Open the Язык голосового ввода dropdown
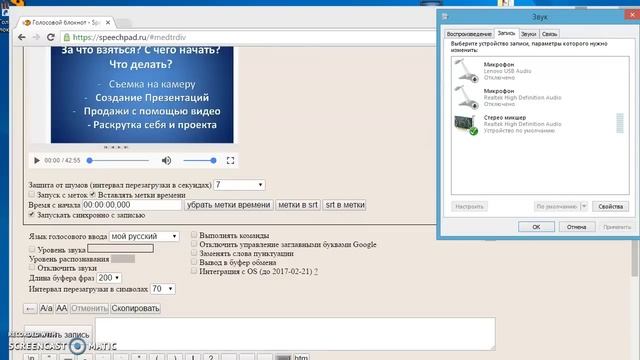This screenshot has width=640, height=360. pyautogui.click(x=144, y=236)
